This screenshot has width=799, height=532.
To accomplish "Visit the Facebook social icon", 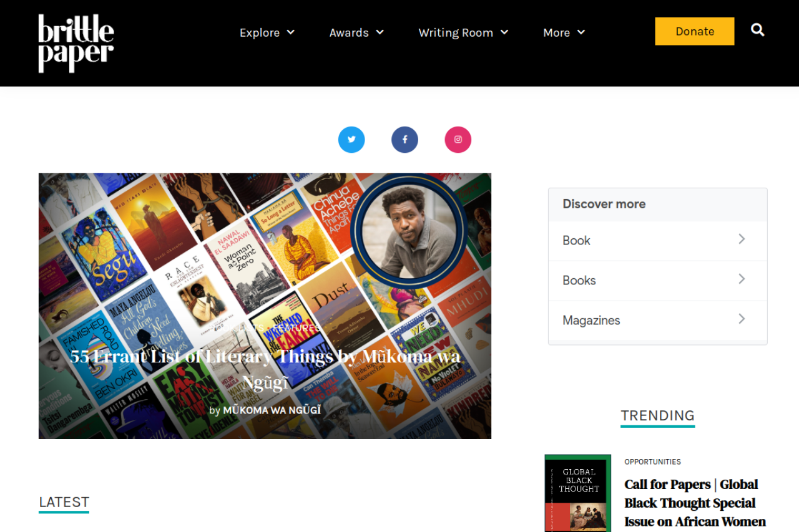I will click(404, 140).
